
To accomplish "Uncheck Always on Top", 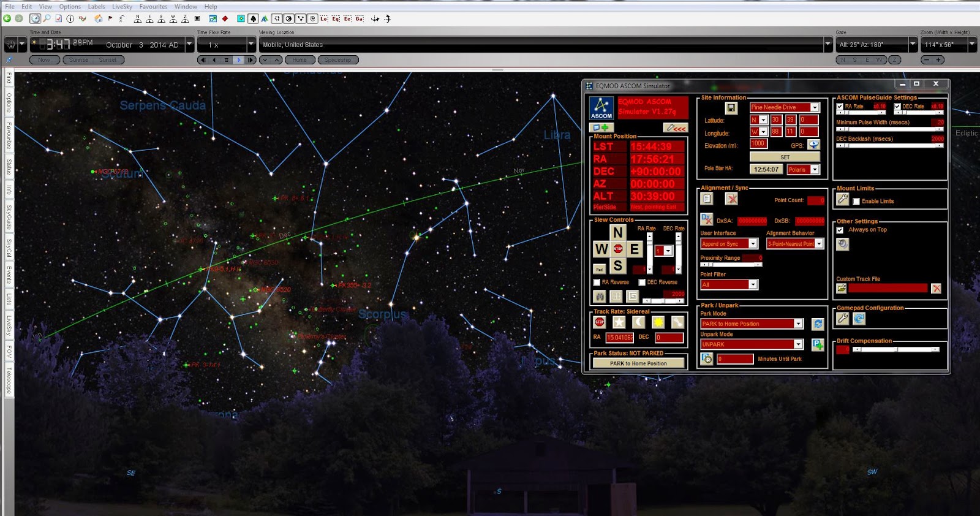I will 840,230.
